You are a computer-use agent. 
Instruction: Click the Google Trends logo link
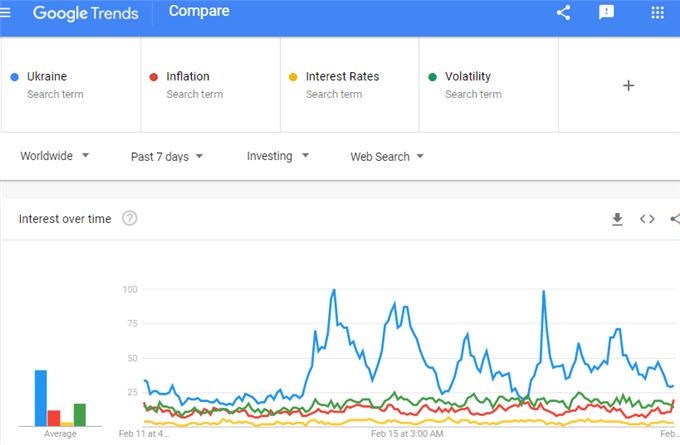[x=85, y=13]
